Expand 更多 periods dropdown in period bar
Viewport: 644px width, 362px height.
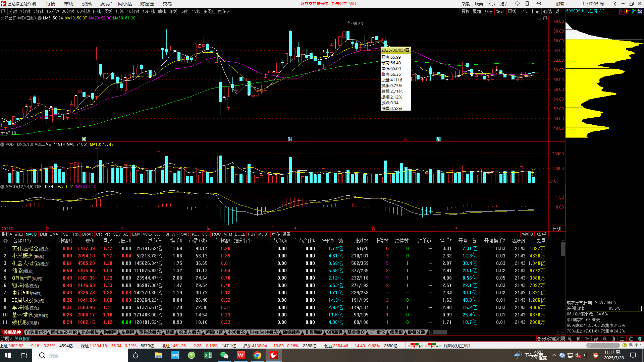click(223, 11)
